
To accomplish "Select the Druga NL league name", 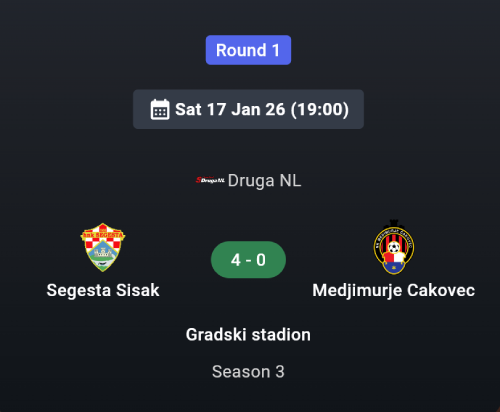I will [x=264, y=181].
